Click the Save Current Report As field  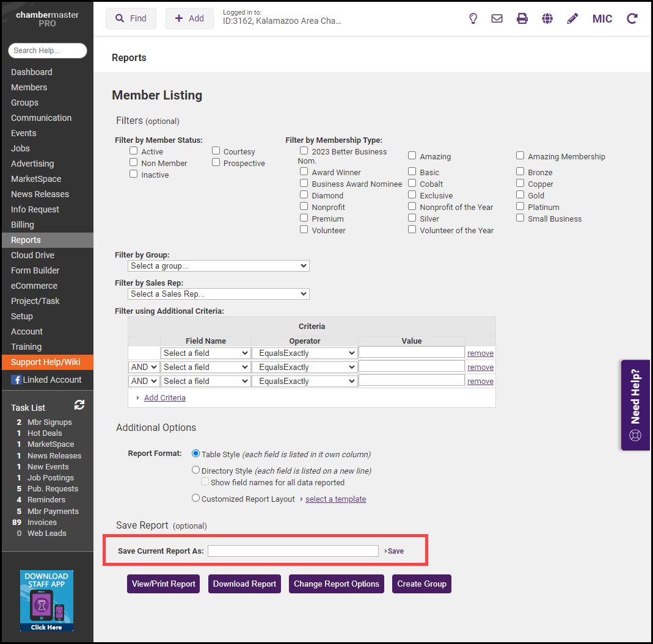click(293, 551)
